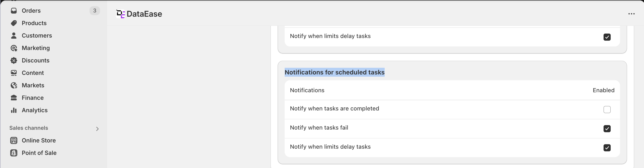Open the three-dot more options menu

(x=631, y=14)
